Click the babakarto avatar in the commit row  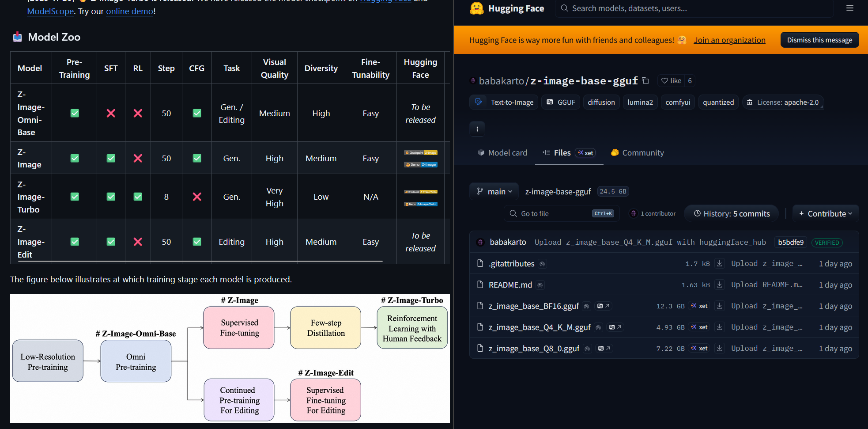480,242
